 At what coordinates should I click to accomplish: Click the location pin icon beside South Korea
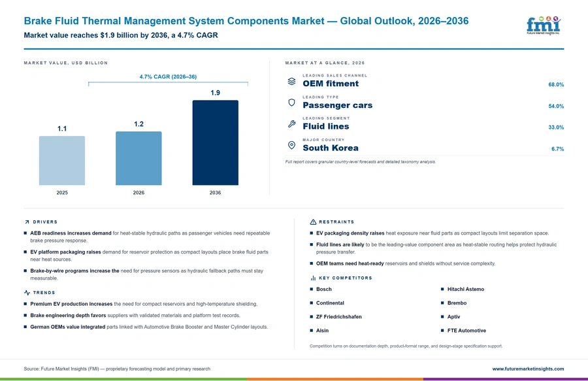(x=292, y=145)
